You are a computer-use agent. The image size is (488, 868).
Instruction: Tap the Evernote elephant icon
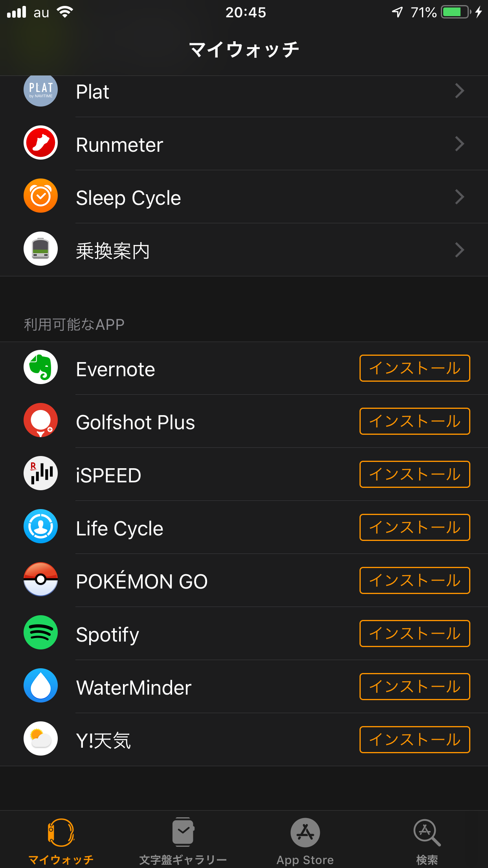pos(40,367)
